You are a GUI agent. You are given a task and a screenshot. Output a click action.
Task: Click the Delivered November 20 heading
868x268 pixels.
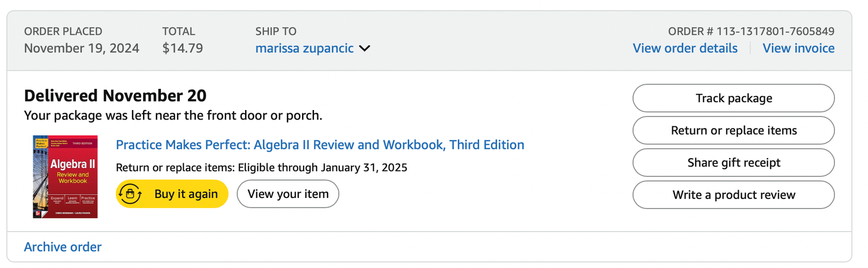[x=115, y=96]
